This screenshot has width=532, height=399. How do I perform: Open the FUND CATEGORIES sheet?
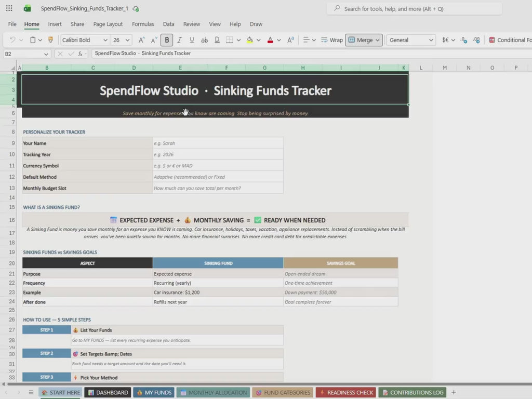pyautogui.click(x=283, y=393)
